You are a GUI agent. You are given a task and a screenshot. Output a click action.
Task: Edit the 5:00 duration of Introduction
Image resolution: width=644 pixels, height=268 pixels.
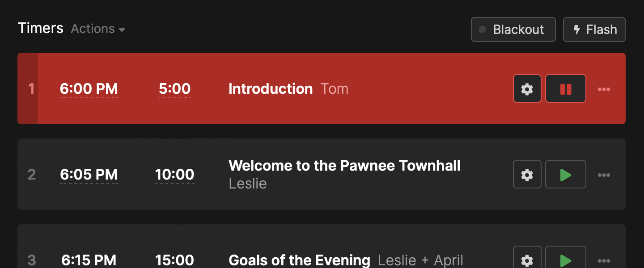coord(174,89)
